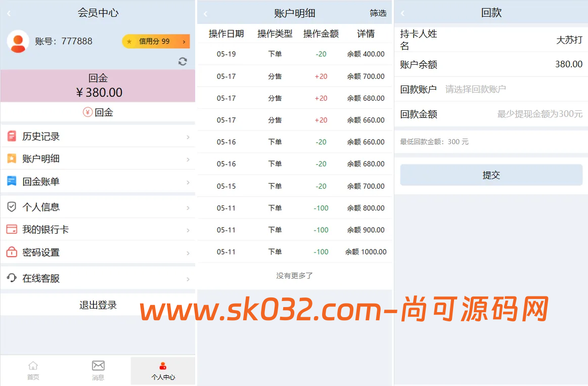
Task: Expand the 在线客服 row chevron
Action: click(188, 279)
